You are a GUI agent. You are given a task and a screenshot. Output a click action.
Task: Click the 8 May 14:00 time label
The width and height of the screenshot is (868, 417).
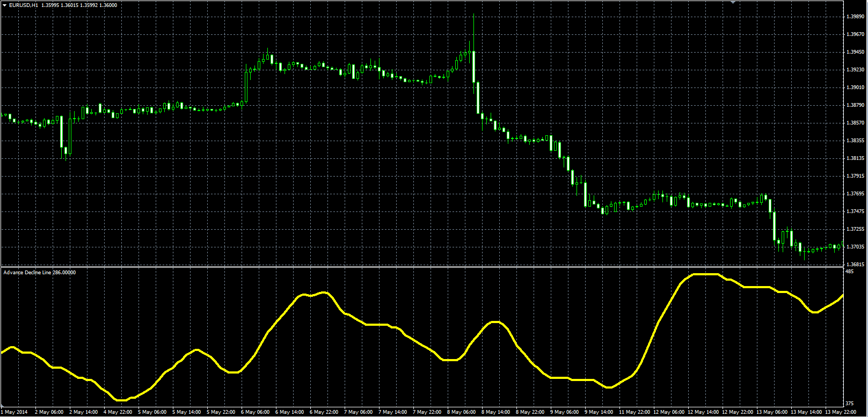click(x=496, y=413)
